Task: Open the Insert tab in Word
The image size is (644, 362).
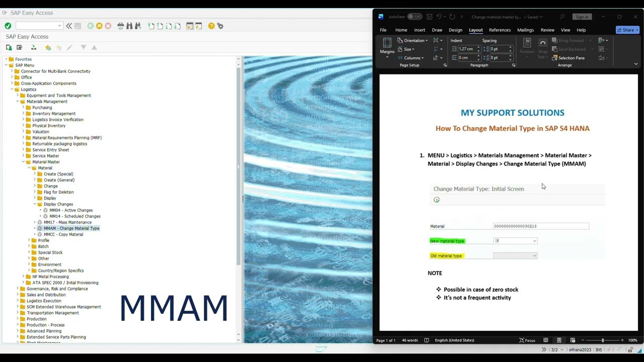Action: point(420,30)
